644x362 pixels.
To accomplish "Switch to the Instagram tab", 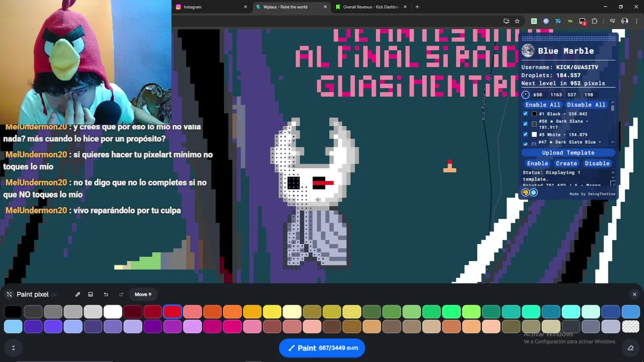I will [x=211, y=7].
